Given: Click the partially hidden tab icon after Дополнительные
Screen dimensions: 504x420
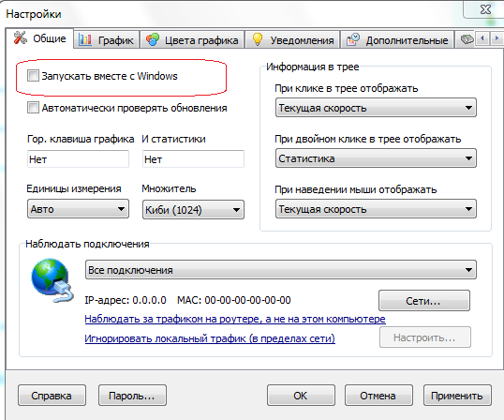Looking at the screenshot, I should pos(467,39).
